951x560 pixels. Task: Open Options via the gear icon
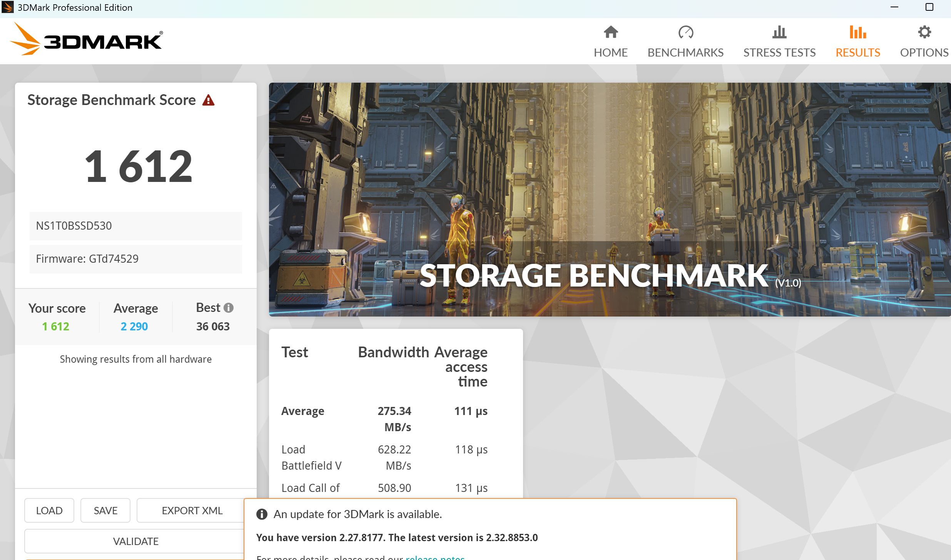(x=924, y=32)
